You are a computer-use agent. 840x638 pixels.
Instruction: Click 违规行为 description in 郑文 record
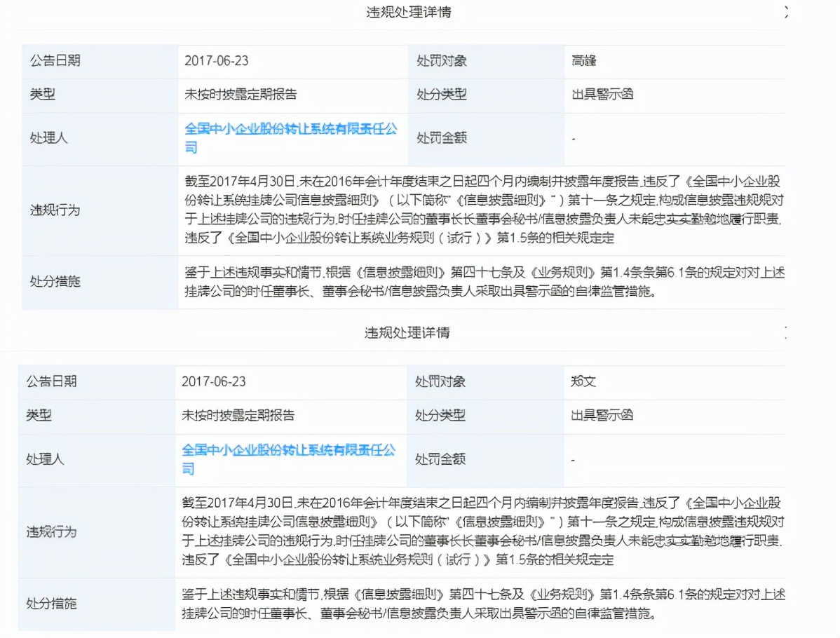[482, 531]
